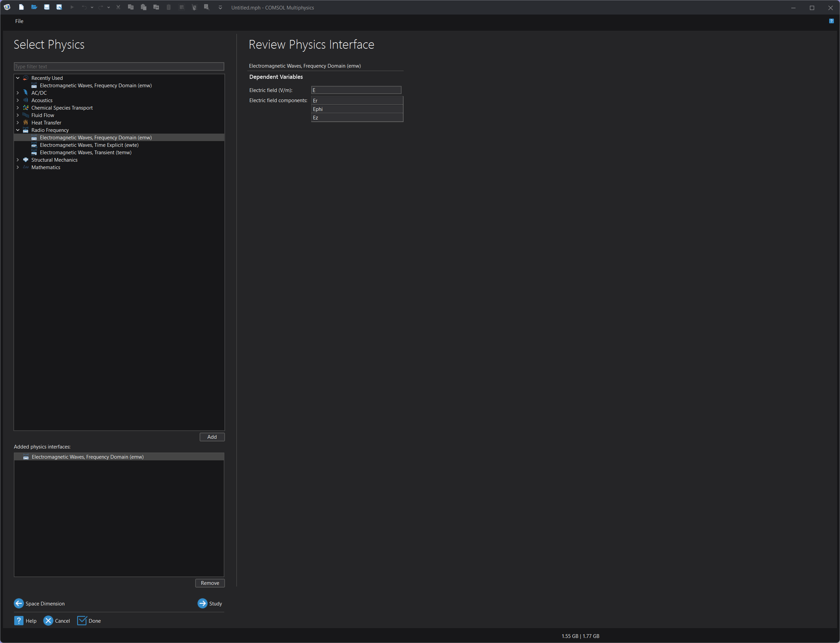Proceed to Study with arrow
The height and width of the screenshot is (643, 840).
pyautogui.click(x=203, y=603)
